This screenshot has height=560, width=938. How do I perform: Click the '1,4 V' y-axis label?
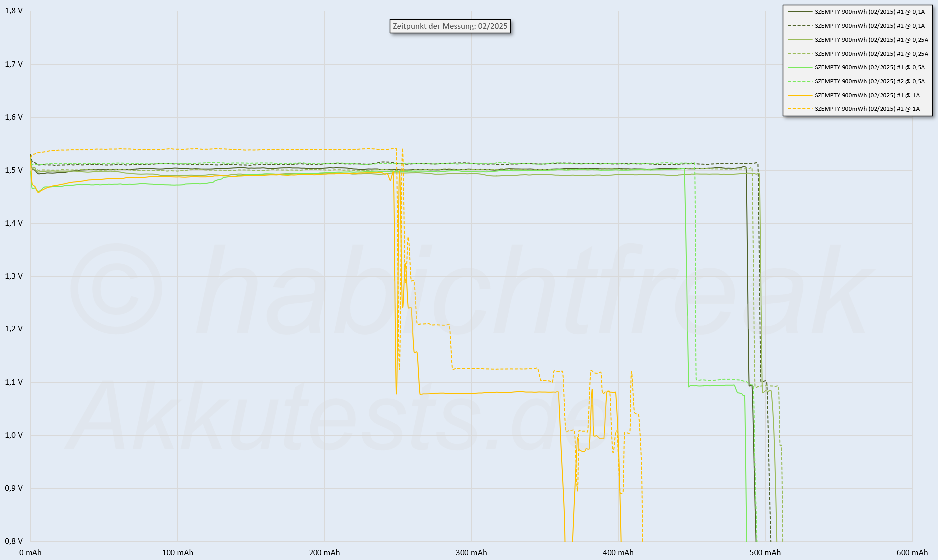(14, 223)
